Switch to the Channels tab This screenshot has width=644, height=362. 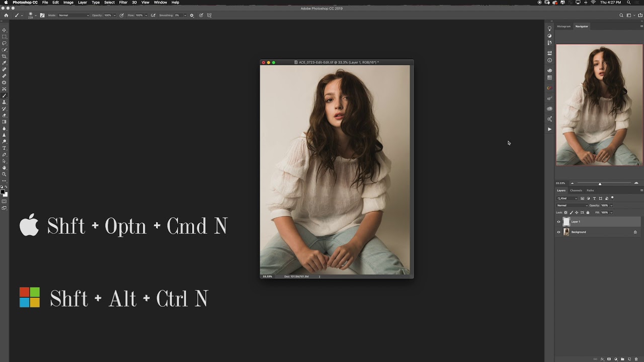coord(576,191)
